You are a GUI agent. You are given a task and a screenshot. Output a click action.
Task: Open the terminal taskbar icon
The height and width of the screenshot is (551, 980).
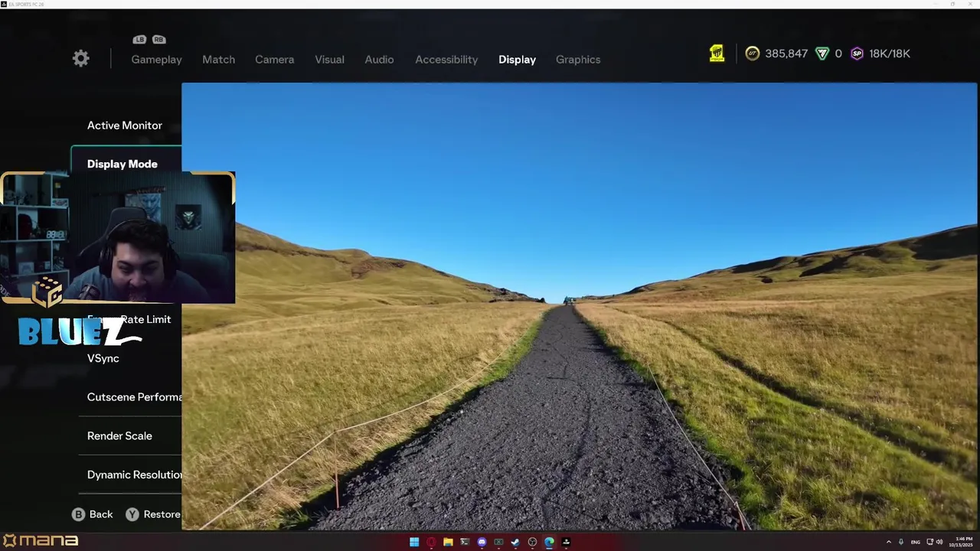click(x=465, y=542)
